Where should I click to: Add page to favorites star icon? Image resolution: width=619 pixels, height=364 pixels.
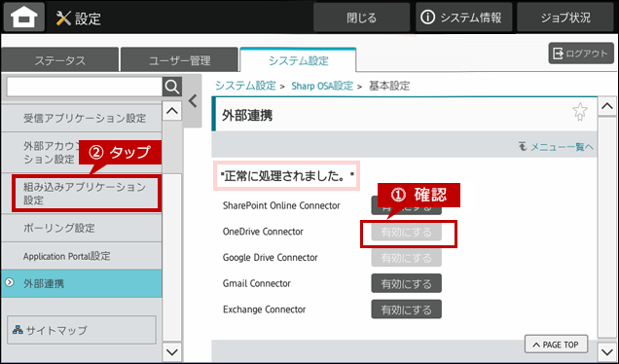click(x=580, y=112)
